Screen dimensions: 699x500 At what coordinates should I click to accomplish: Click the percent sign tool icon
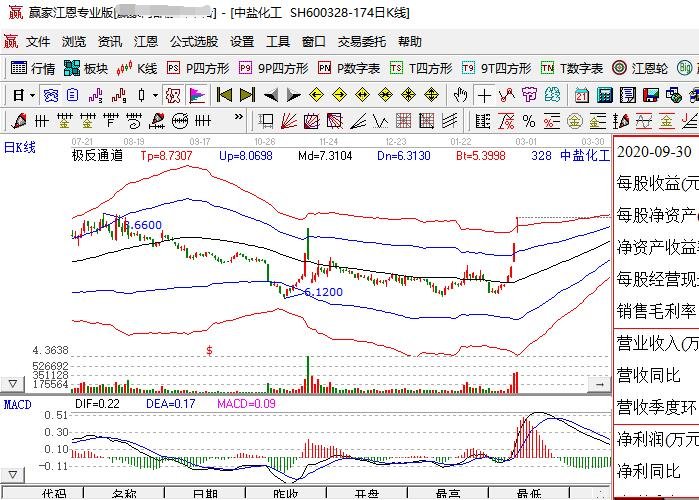tap(529, 121)
